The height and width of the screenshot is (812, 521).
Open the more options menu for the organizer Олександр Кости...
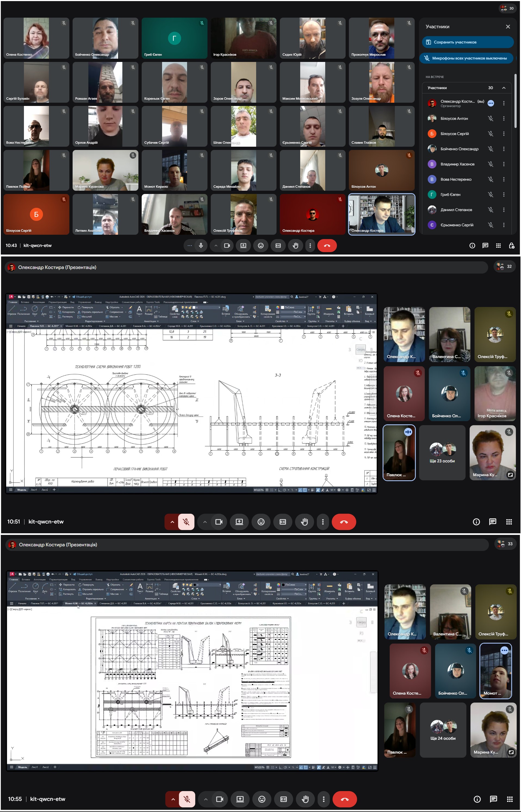tap(504, 104)
